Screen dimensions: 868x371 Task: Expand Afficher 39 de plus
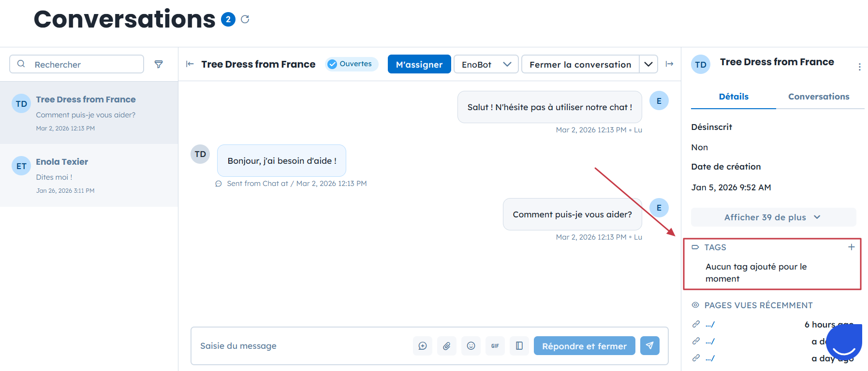click(773, 217)
